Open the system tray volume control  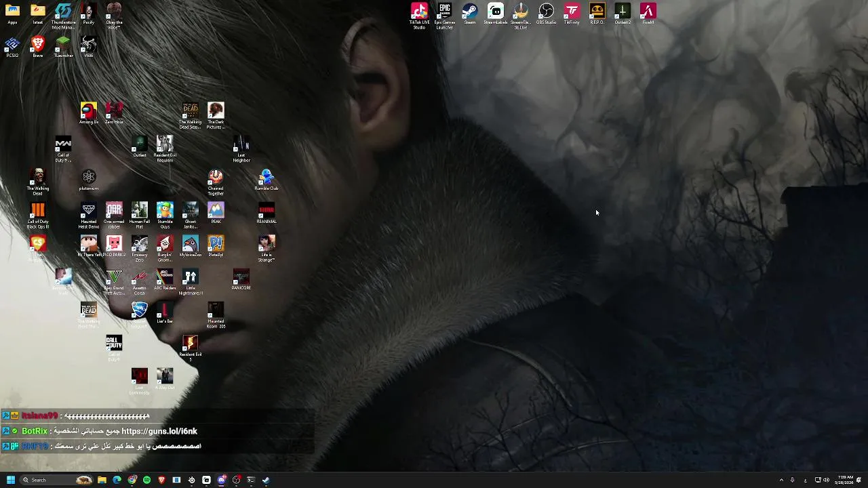826,480
